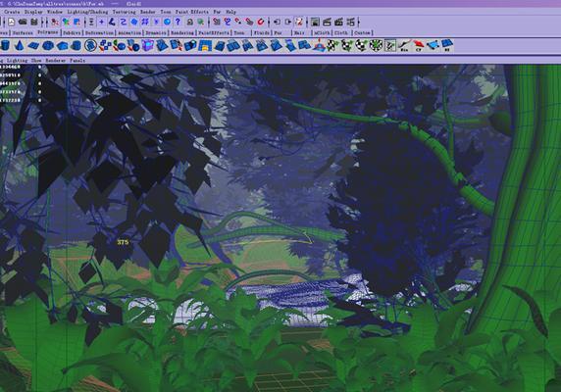Render the current frame with clapperboard icon

(x=327, y=23)
